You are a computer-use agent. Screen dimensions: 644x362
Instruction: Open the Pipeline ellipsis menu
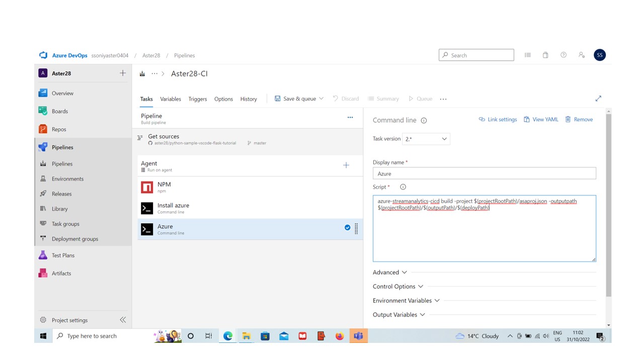[x=350, y=117]
